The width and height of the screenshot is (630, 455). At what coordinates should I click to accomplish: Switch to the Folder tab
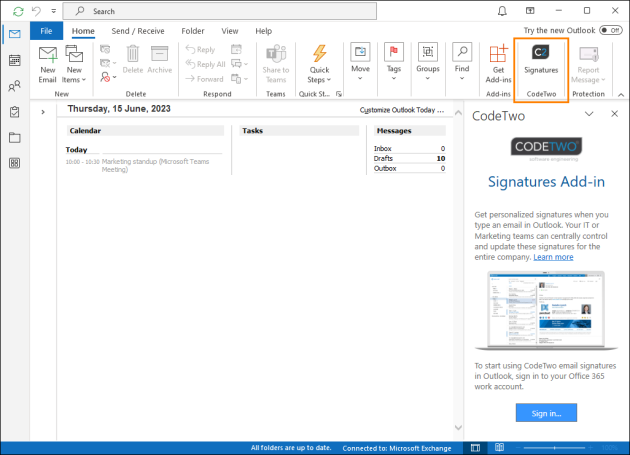tap(193, 31)
